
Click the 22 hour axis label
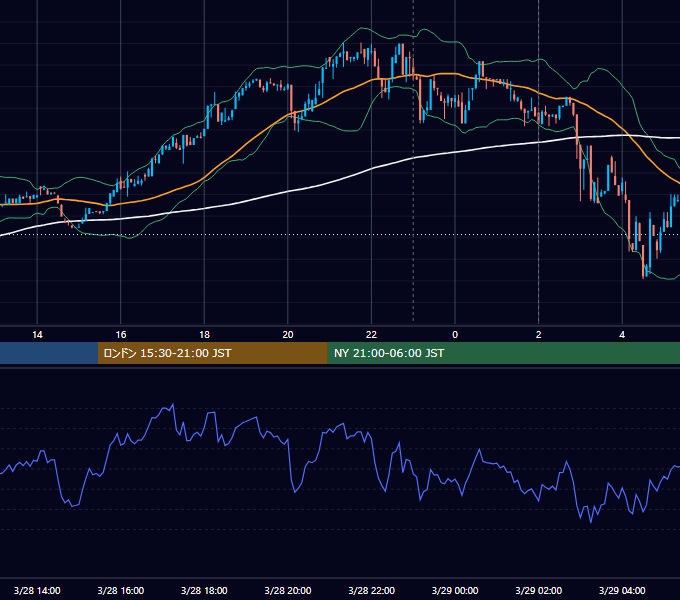pos(371,335)
